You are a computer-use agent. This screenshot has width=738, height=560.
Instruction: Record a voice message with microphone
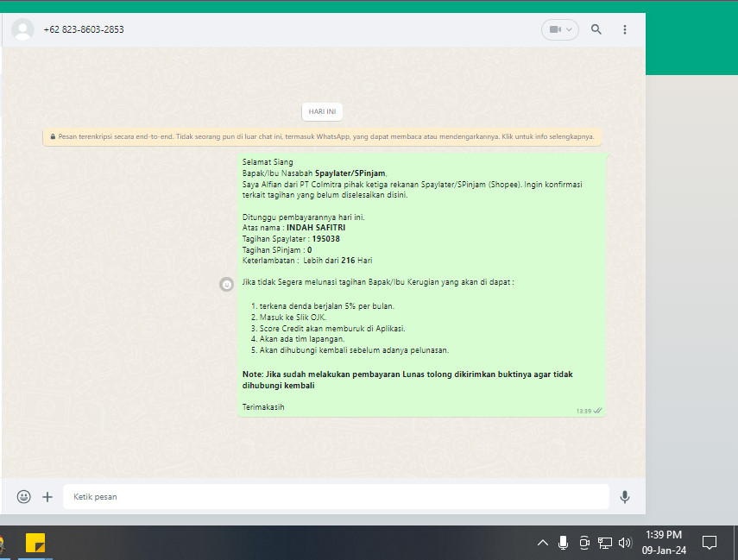[625, 497]
